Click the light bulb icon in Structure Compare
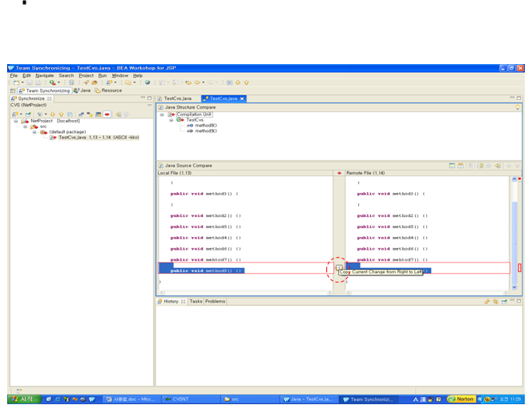Viewport: 532px width, 409px height. coord(518,107)
